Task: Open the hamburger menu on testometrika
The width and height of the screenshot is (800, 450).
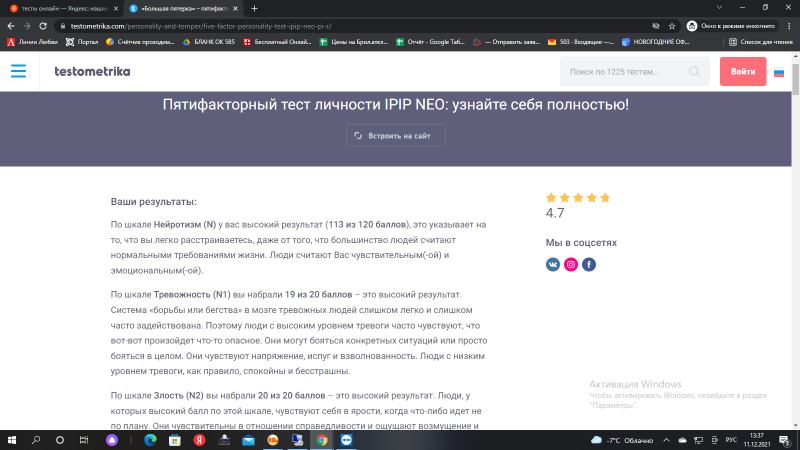Action: pyautogui.click(x=19, y=71)
